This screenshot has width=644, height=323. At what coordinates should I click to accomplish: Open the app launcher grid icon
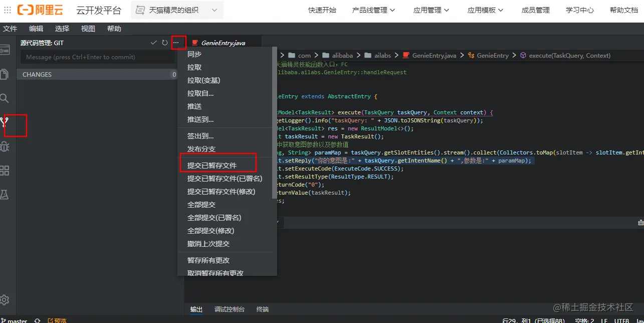[x=8, y=10]
